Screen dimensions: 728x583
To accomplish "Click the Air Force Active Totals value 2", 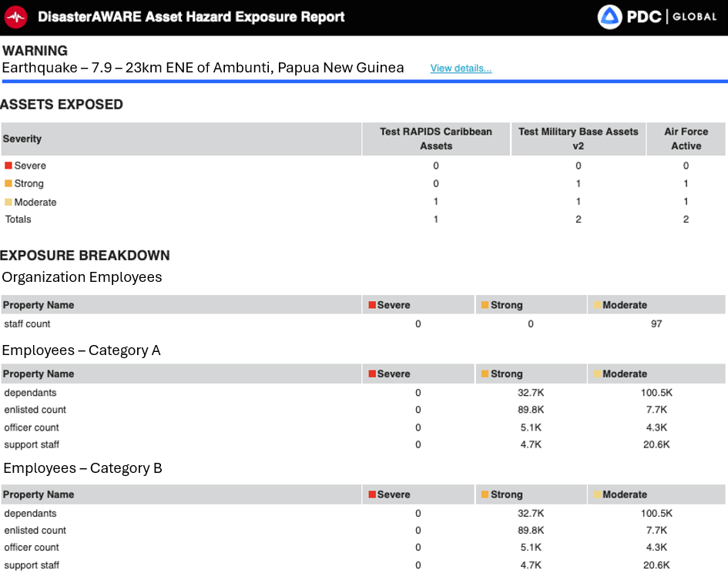I will pos(686,219).
